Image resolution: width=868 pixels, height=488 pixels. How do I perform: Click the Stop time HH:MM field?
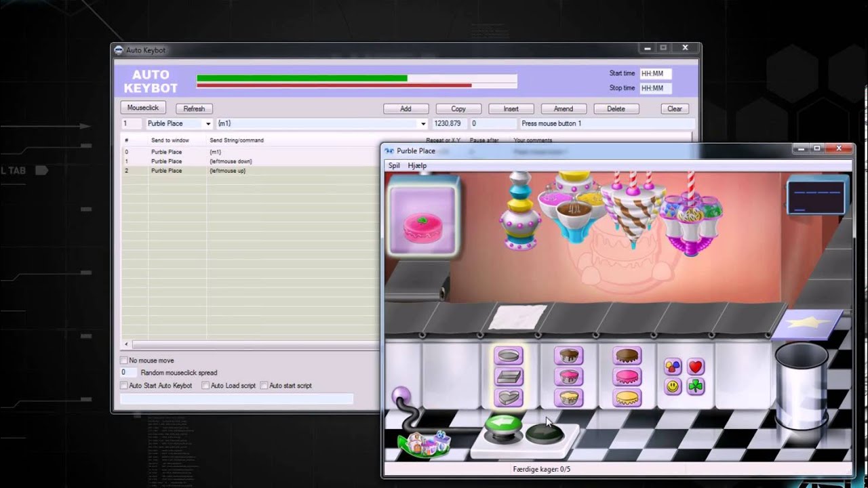click(656, 88)
